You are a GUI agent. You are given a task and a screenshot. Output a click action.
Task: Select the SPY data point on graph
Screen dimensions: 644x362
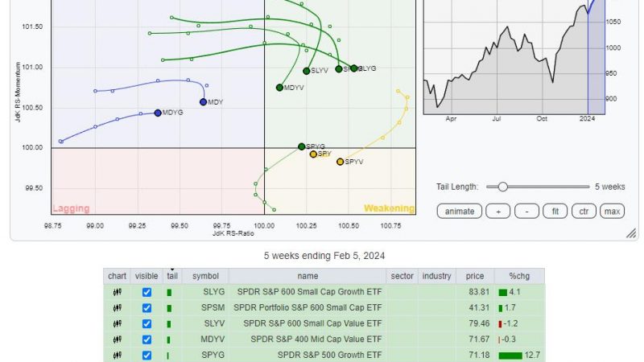click(x=313, y=154)
